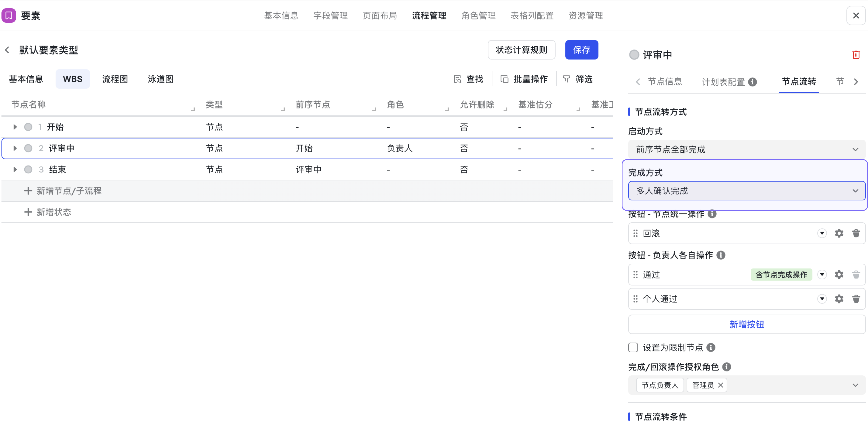
Task: Open the 流程图 view tab
Action: click(x=115, y=79)
